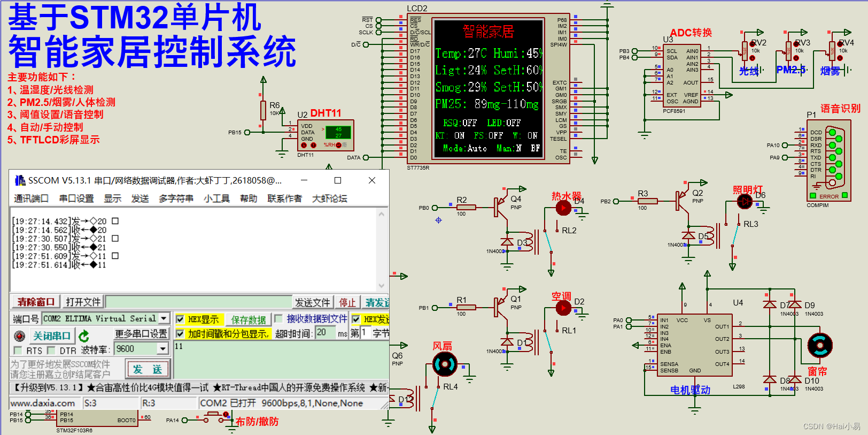Open the 帮助 menu
This screenshot has height=435, width=868.
[249, 199]
